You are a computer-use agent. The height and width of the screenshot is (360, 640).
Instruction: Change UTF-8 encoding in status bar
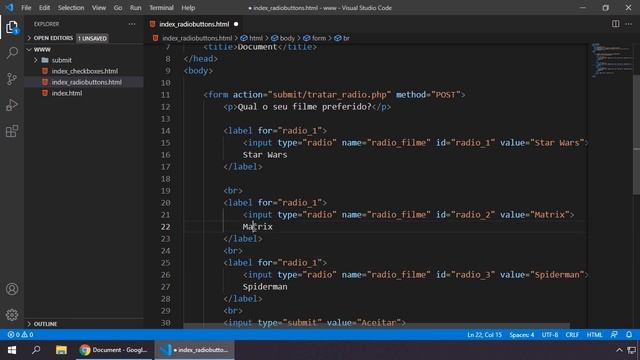tap(550, 335)
